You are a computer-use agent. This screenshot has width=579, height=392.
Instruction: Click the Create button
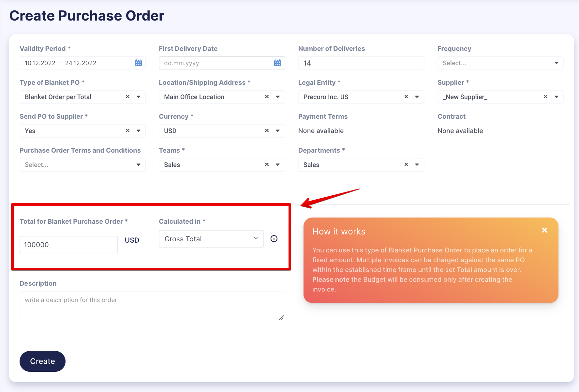[x=42, y=361]
